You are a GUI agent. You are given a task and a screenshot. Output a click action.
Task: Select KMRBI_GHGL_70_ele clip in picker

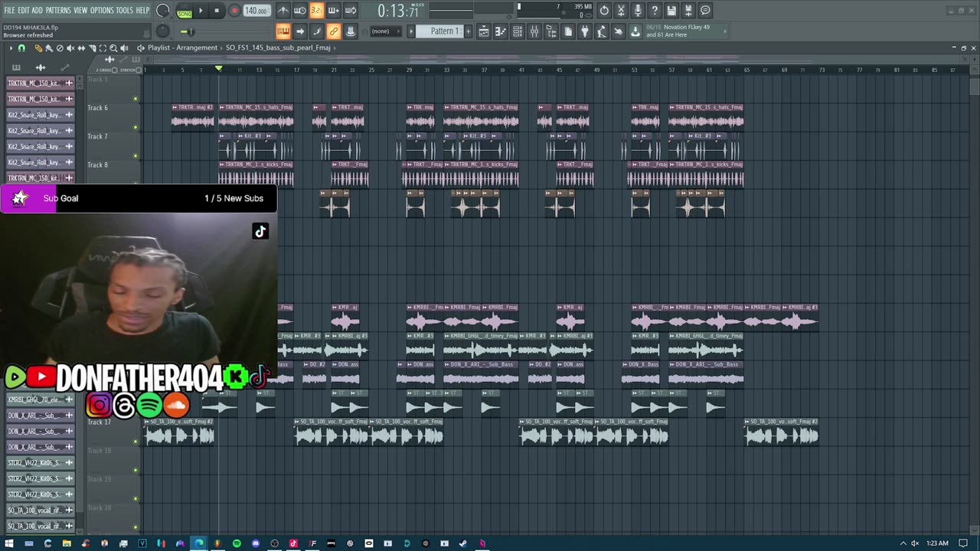pos(41,399)
